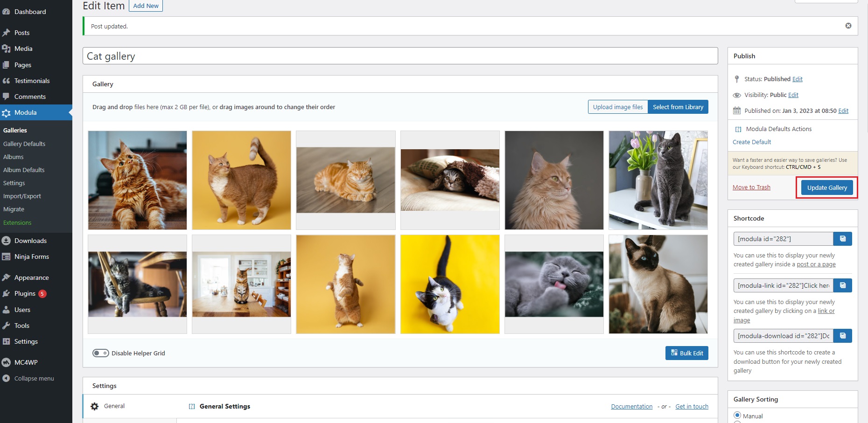Open the Plugins menu with update badge
Viewport: 868px width, 423px height.
coord(25,293)
